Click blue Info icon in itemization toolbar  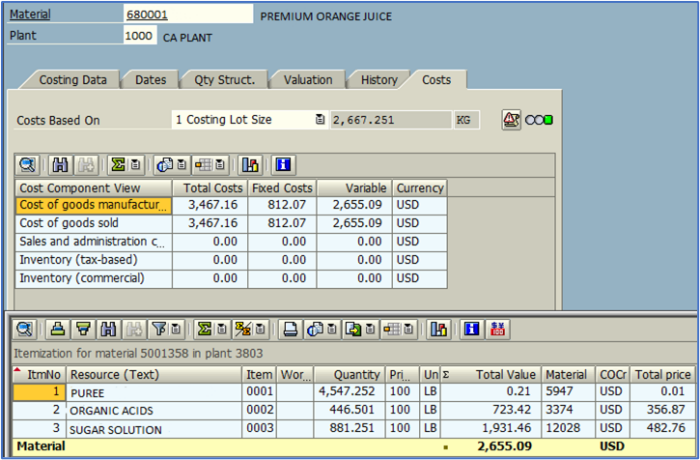471,330
